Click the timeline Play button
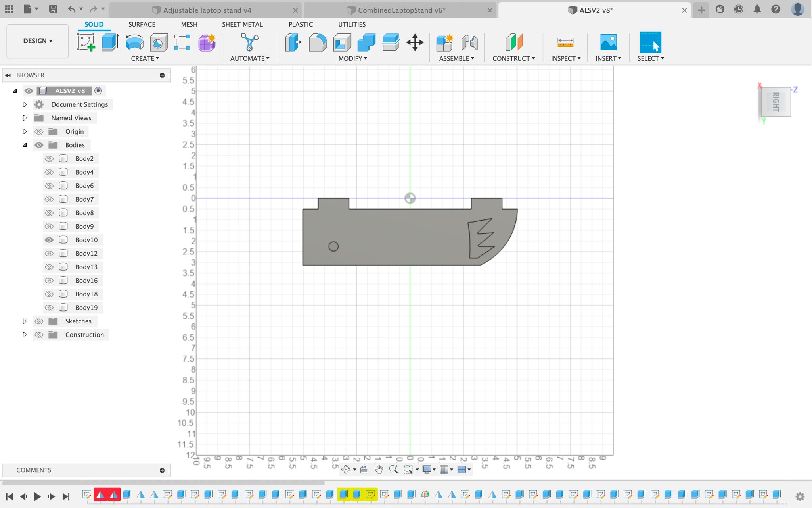The image size is (812, 508). [37, 496]
